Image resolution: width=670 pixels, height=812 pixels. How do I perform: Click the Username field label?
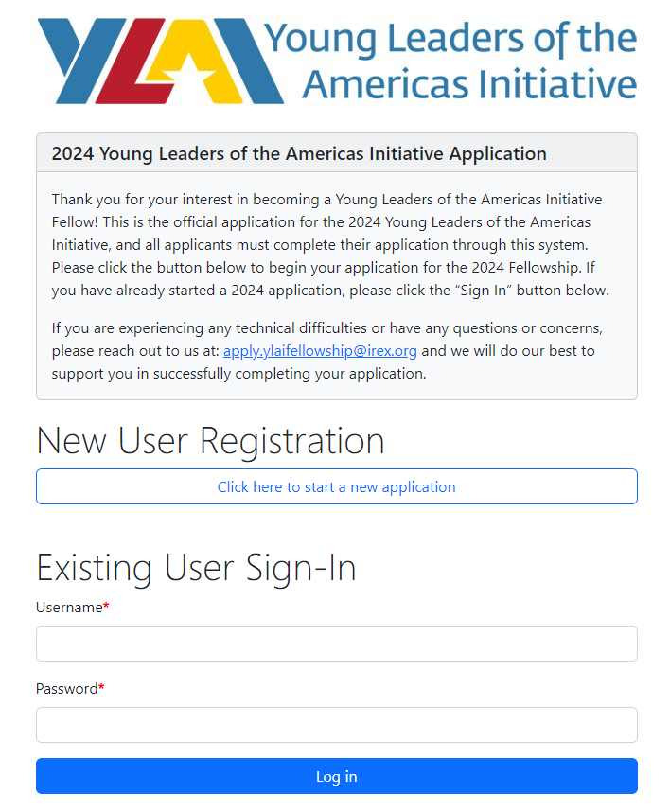pos(68,608)
